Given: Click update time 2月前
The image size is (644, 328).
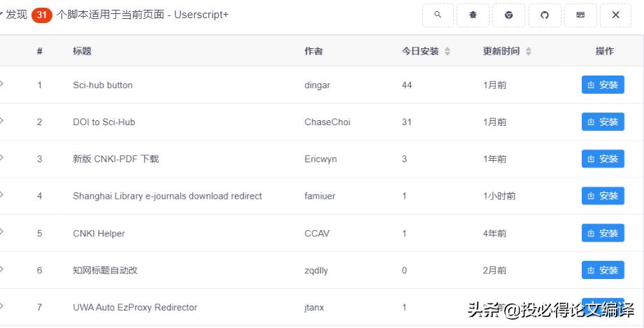Looking at the screenshot, I should [494, 271].
